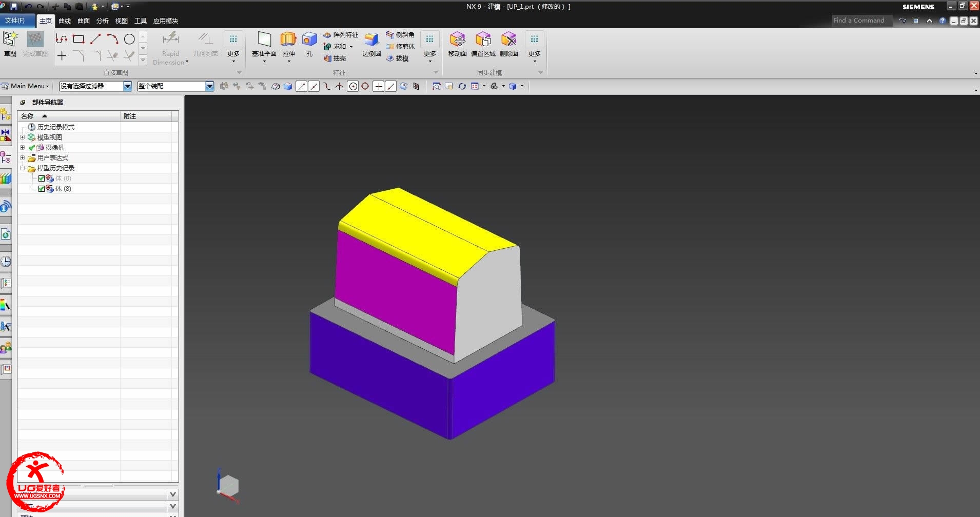Toggle checkbox for 体 (0) feature
The height and width of the screenshot is (517, 980).
pos(42,178)
